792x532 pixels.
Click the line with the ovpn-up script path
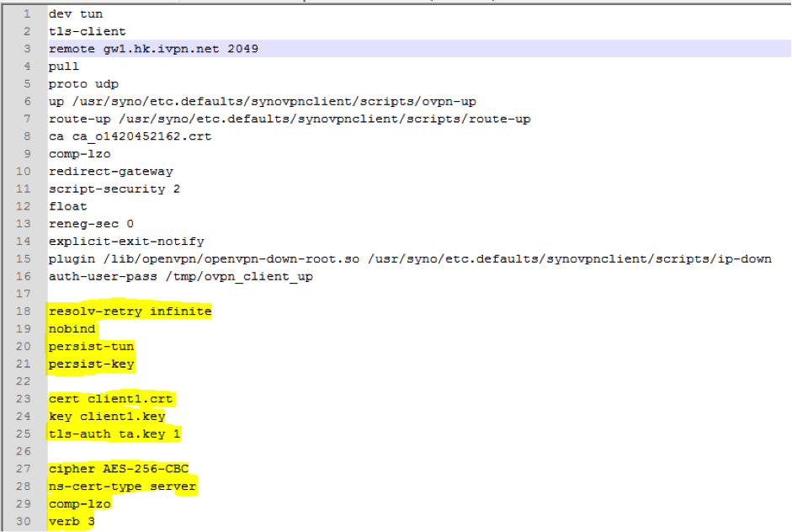[262, 102]
